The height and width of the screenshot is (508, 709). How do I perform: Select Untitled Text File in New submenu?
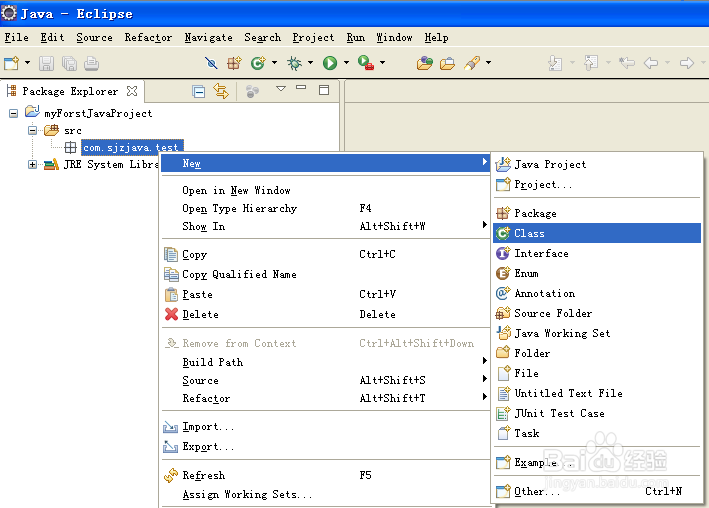point(597,394)
